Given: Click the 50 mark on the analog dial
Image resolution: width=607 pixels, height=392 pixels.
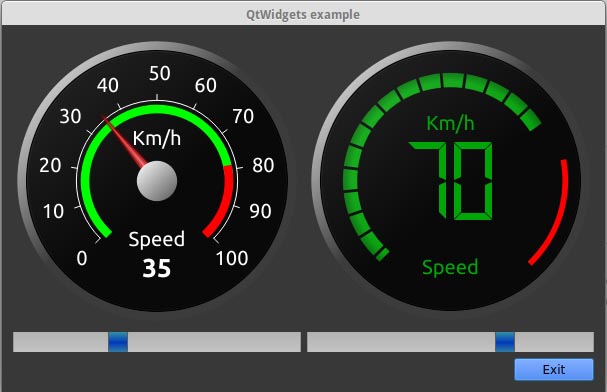Looking at the screenshot, I should pyautogui.click(x=160, y=73).
